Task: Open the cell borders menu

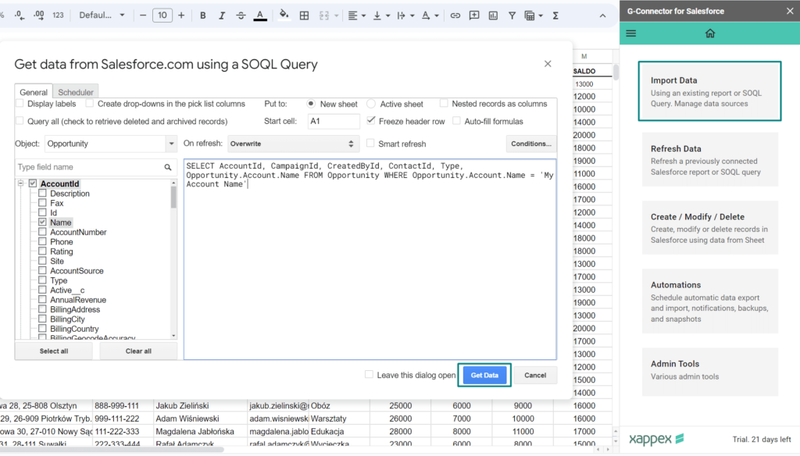Action: tap(304, 15)
